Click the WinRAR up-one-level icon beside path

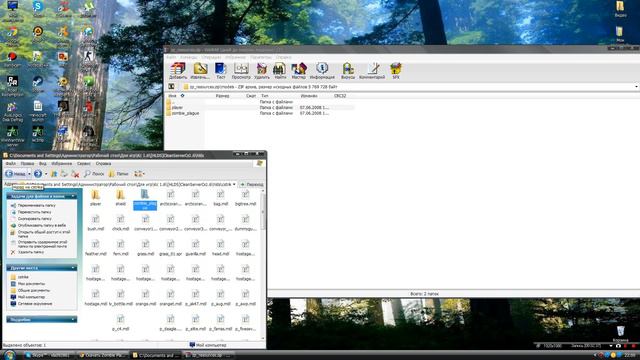tap(172, 87)
